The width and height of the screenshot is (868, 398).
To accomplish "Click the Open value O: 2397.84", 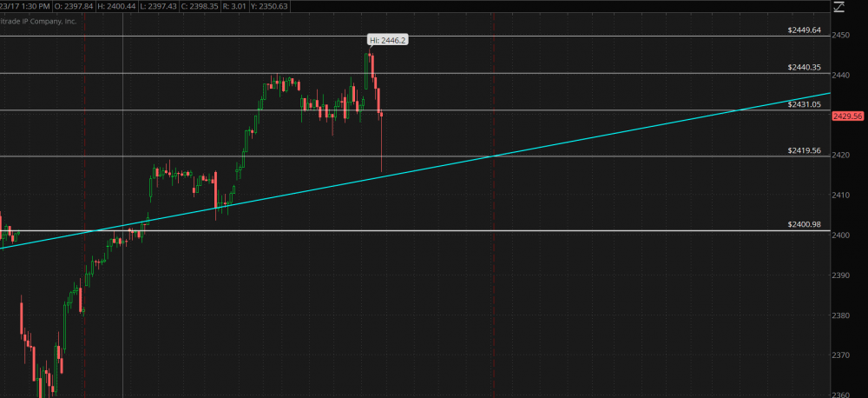I will coord(75,6).
